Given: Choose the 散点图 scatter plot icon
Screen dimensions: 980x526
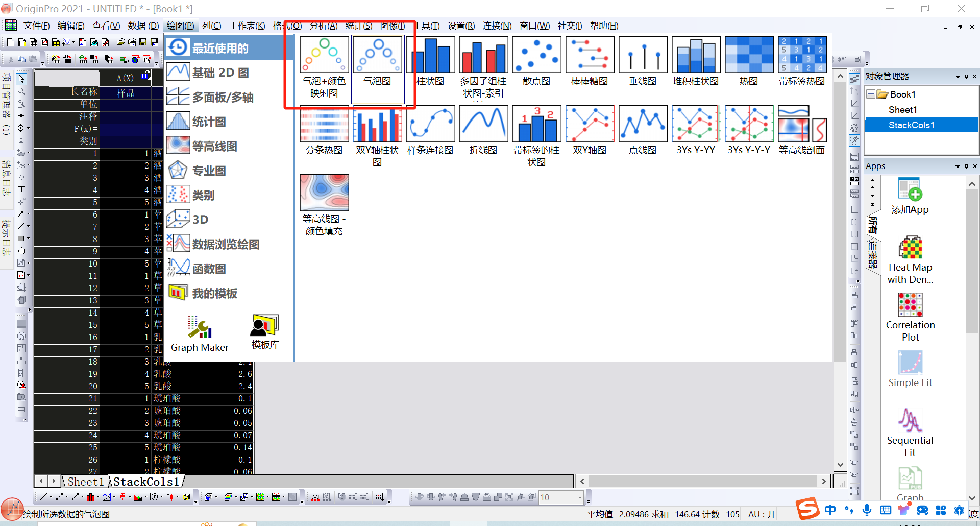Looking at the screenshot, I should click(x=536, y=55).
